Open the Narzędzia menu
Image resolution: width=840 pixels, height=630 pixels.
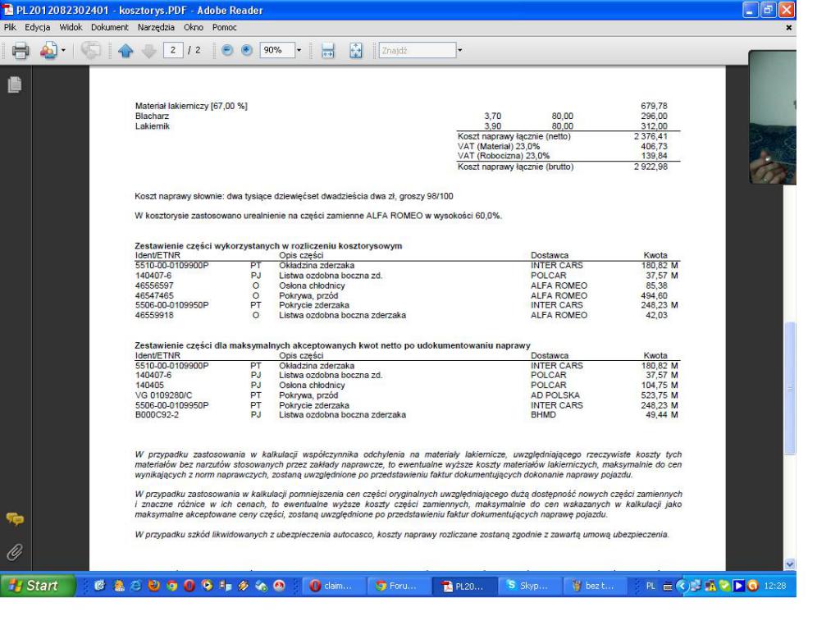click(x=156, y=27)
